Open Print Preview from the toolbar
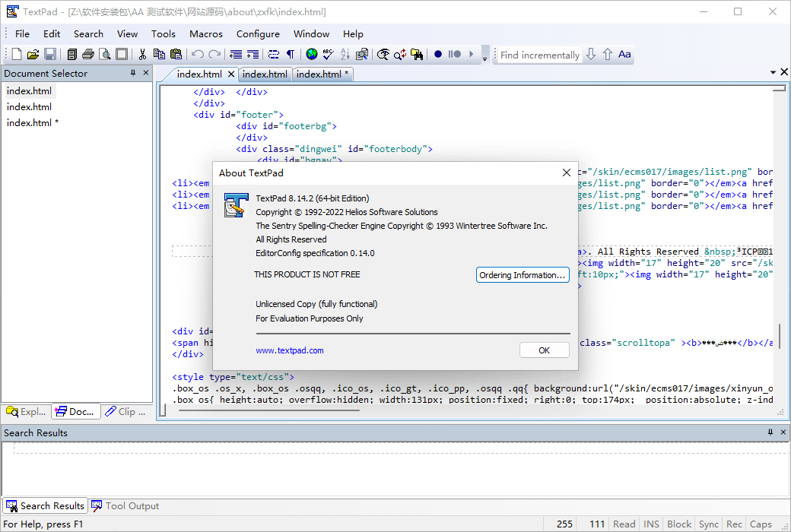Image resolution: width=791 pixels, height=532 pixels. (x=105, y=54)
